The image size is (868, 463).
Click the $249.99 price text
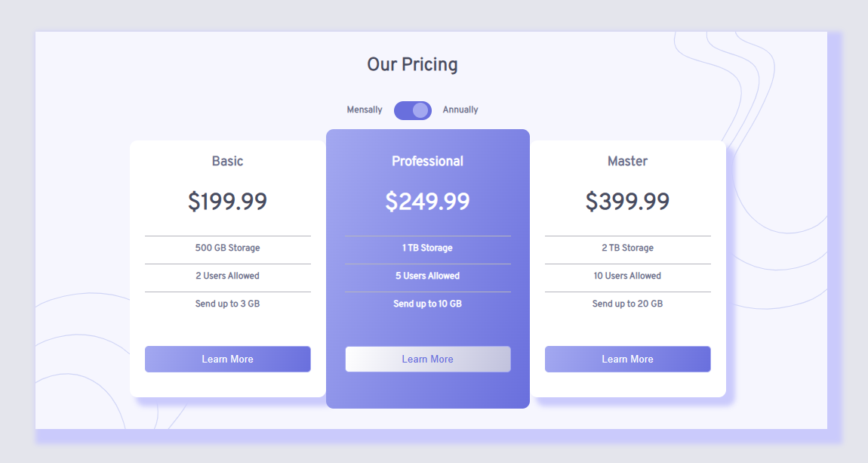coord(427,201)
